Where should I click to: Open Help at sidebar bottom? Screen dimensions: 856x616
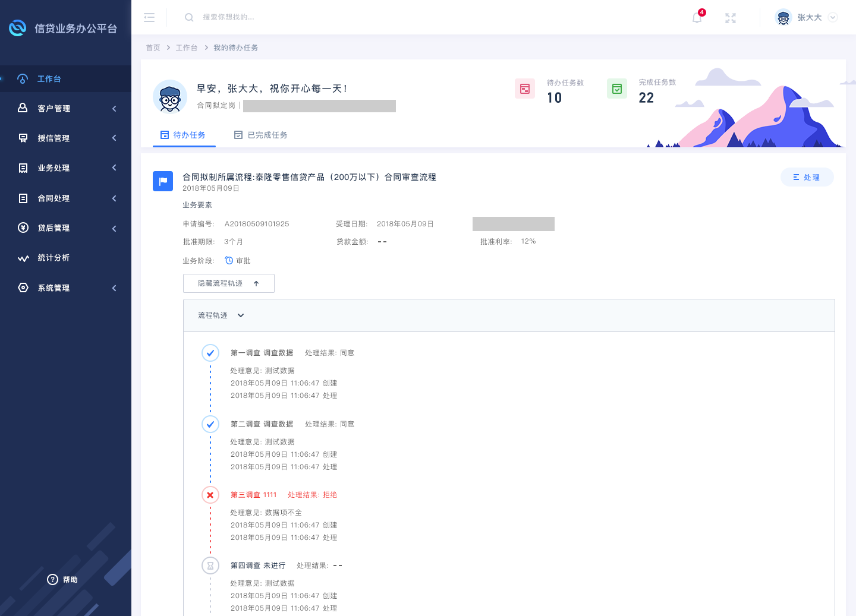click(x=62, y=579)
